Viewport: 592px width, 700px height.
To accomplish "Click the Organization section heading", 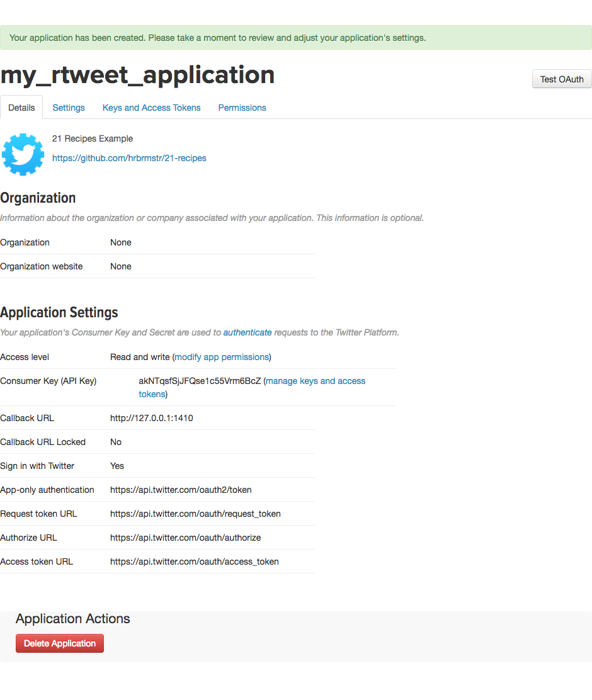I will click(38, 198).
